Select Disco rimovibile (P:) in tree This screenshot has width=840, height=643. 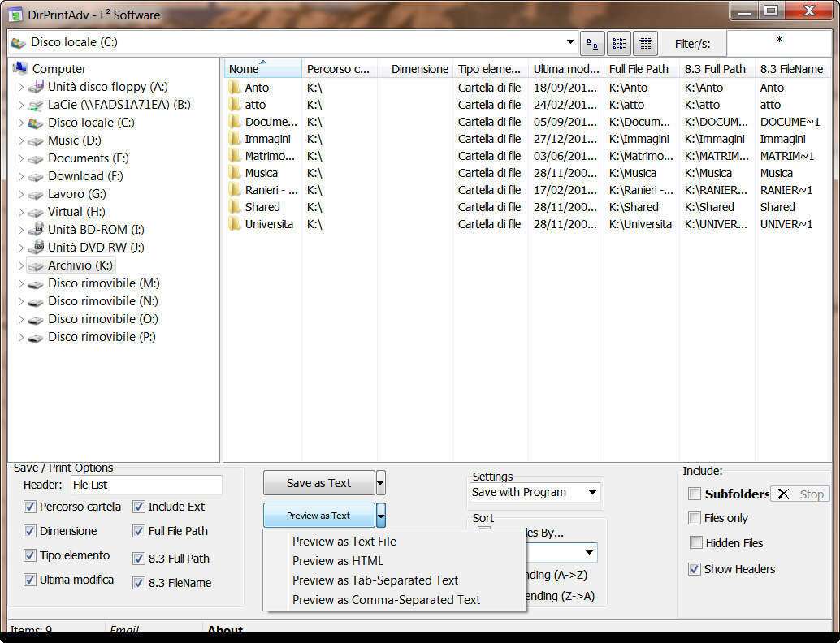102,337
